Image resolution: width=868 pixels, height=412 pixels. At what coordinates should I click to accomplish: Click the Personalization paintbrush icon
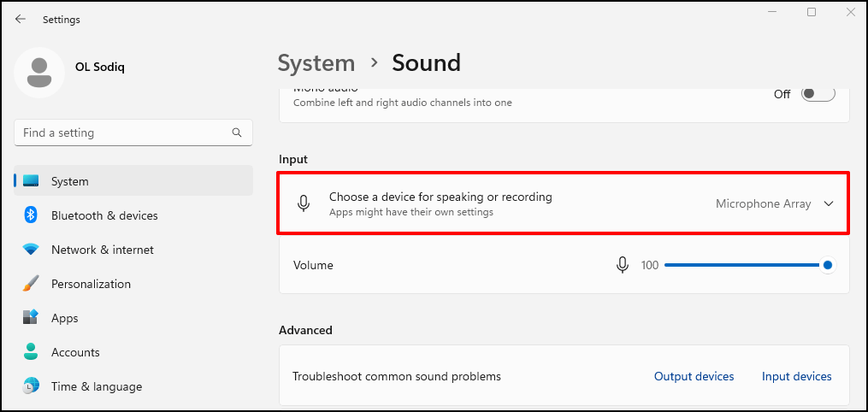tap(31, 284)
